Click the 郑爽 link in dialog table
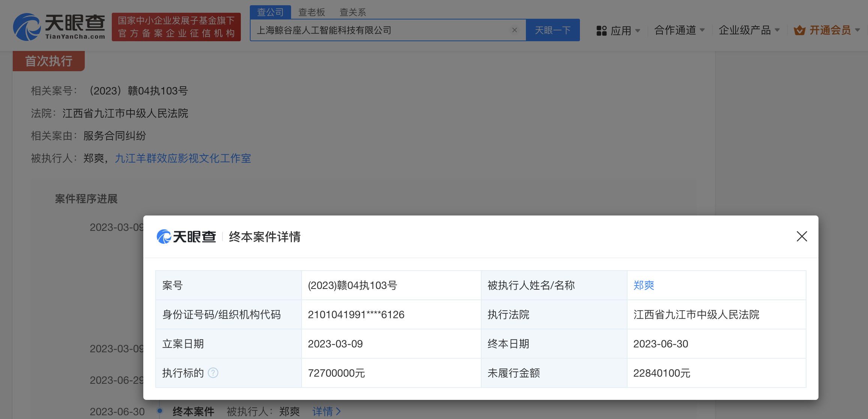Image resolution: width=868 pixels, height=419 pixels. click(x=644, y=286)
